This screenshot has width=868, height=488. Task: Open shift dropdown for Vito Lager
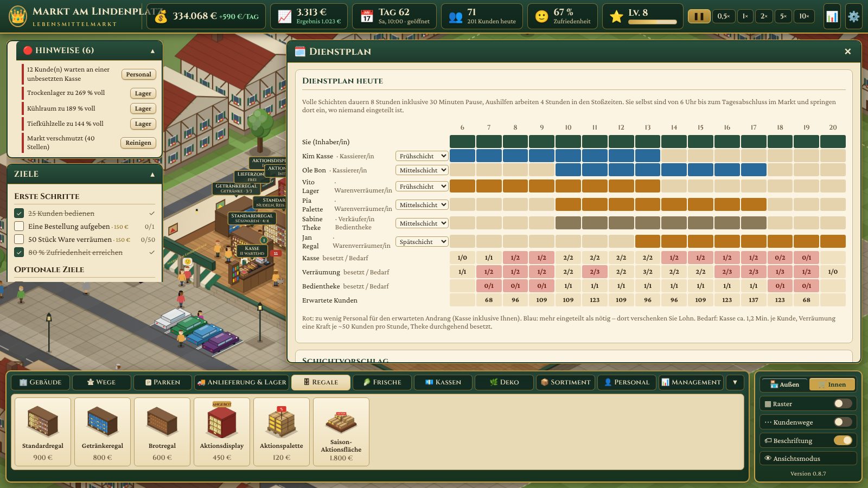tap(422, 187)
